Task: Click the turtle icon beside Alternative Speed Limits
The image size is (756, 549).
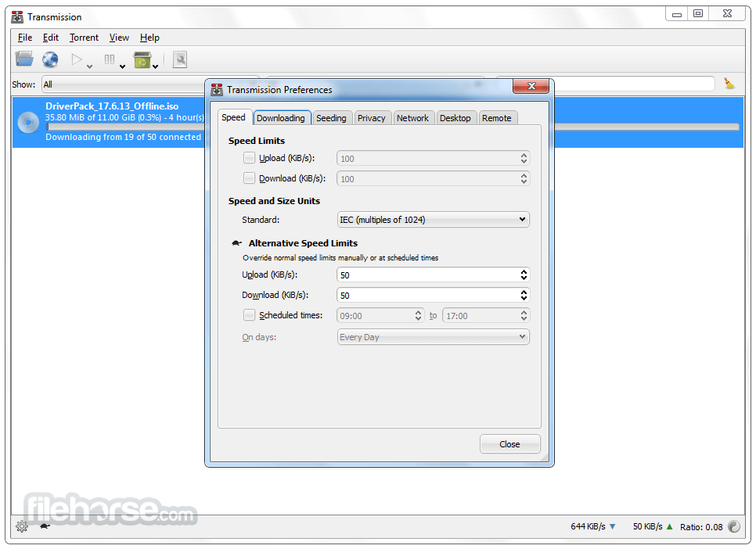Action: (x=236, y=243)
